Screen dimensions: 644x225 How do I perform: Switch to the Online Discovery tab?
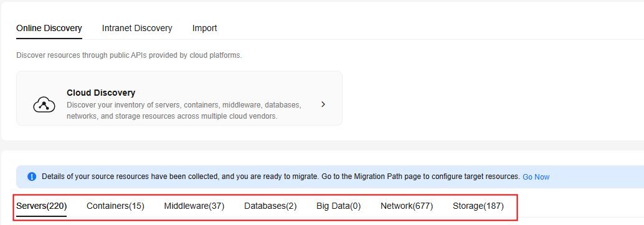coord(49,28)
